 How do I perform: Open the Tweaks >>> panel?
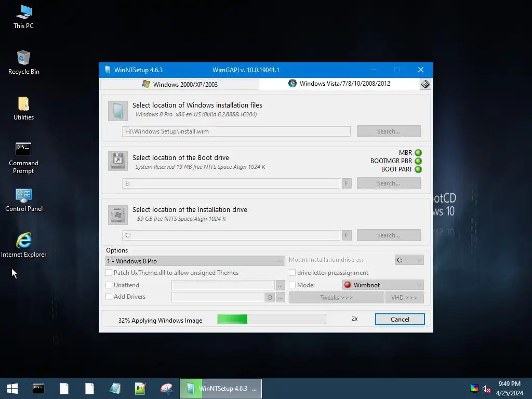[336, 298]
